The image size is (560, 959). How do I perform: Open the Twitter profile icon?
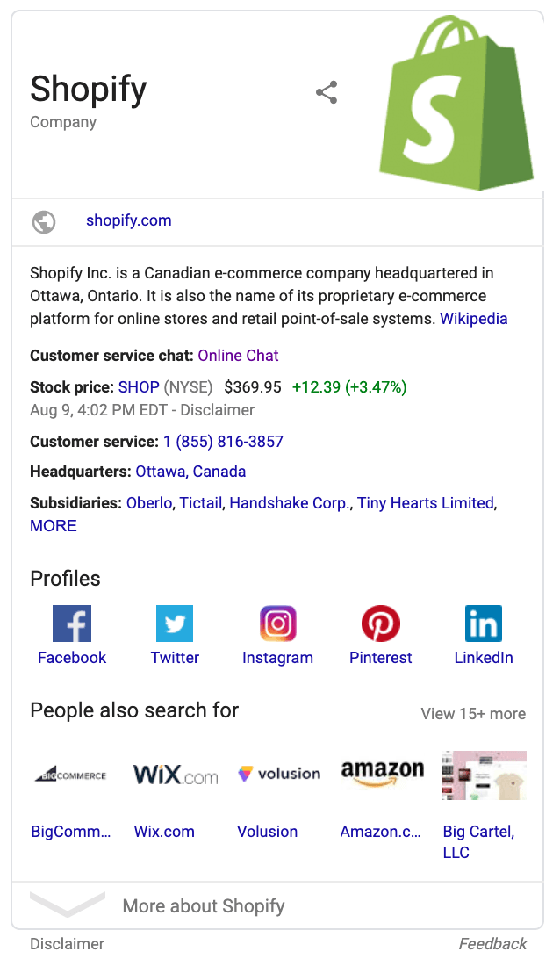point(175,624)
